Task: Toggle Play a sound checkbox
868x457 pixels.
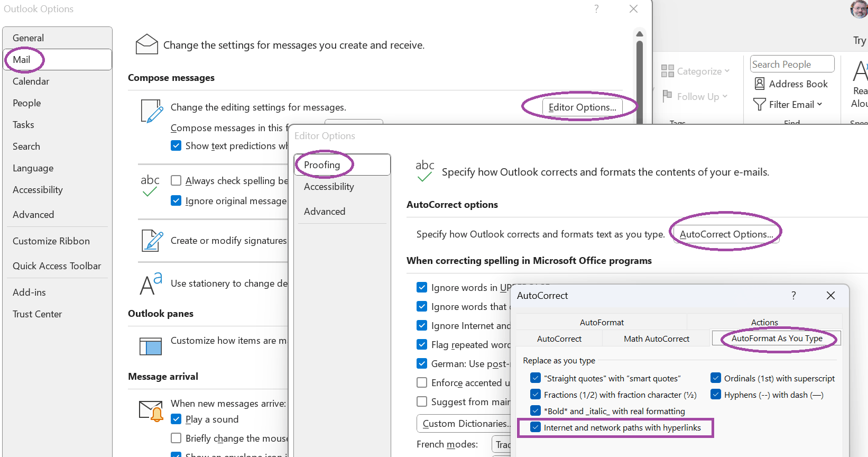Action: [x=176, y=419]
